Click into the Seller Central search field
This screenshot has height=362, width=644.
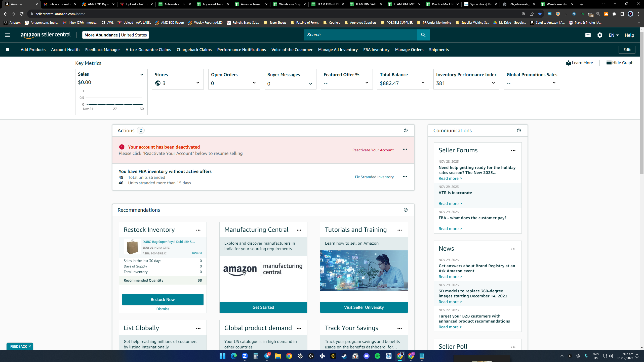point(360,35)
